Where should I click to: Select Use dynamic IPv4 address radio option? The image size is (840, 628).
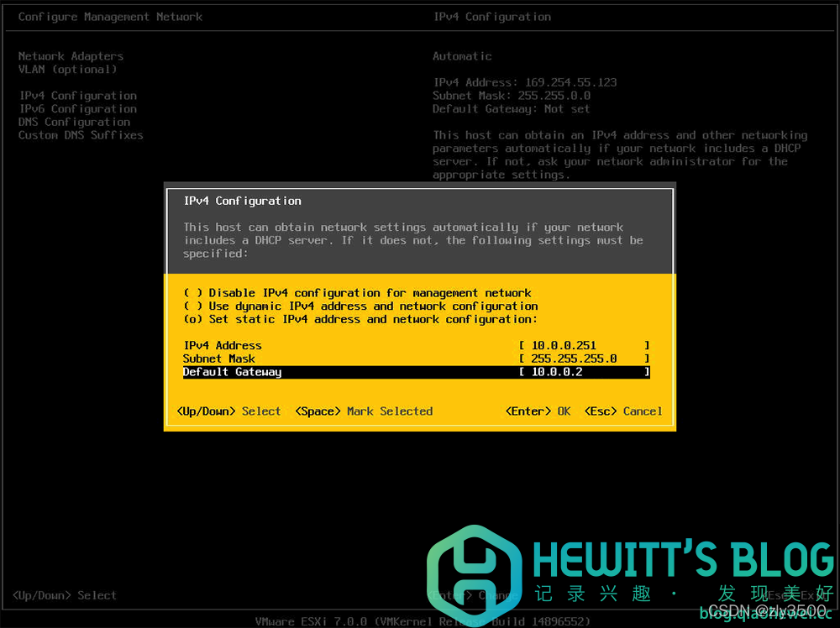(x=360, y=306)
